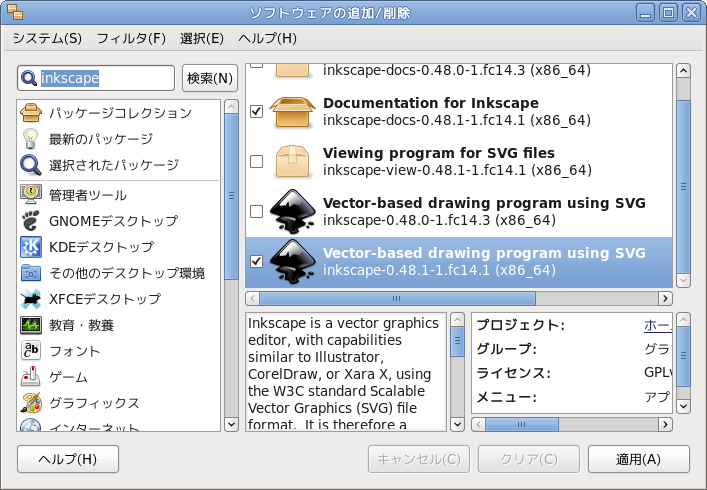Click the ゲーム joystick icon
This screenshot has width=707, height=490.
31,376
